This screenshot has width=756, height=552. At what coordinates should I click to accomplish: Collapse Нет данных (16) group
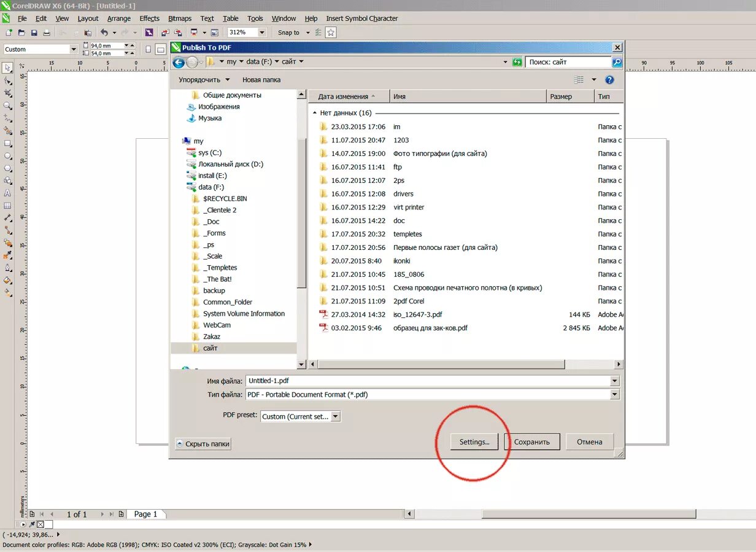(315, 113)
